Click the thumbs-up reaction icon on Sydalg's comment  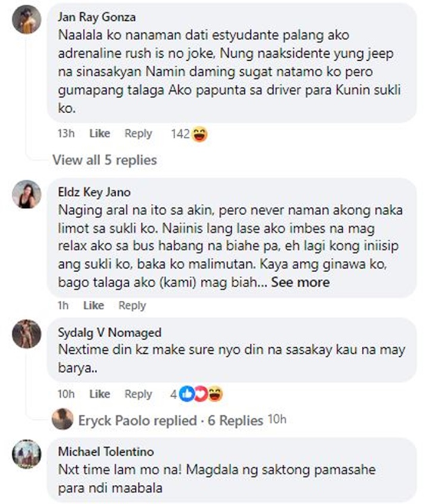(x=186, y=394)
